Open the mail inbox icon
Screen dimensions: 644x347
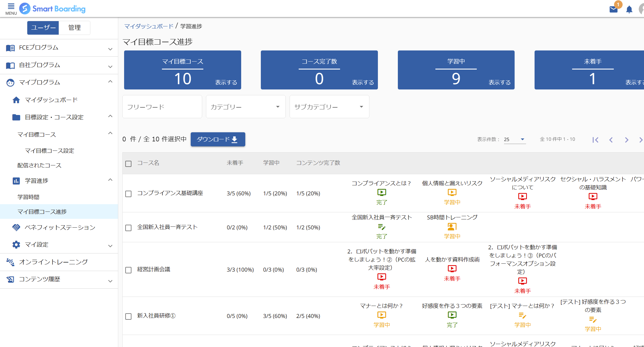click(613, 9)
